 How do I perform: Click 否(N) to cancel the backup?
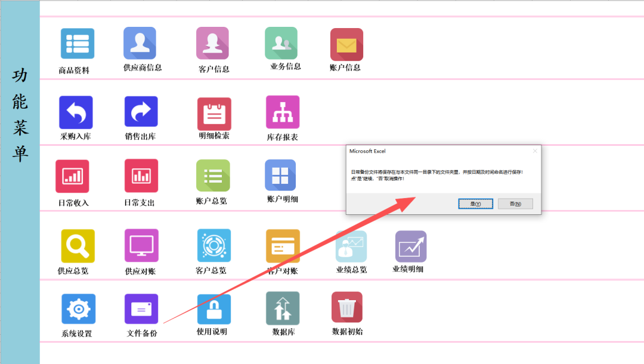click(x=515, y=203)
